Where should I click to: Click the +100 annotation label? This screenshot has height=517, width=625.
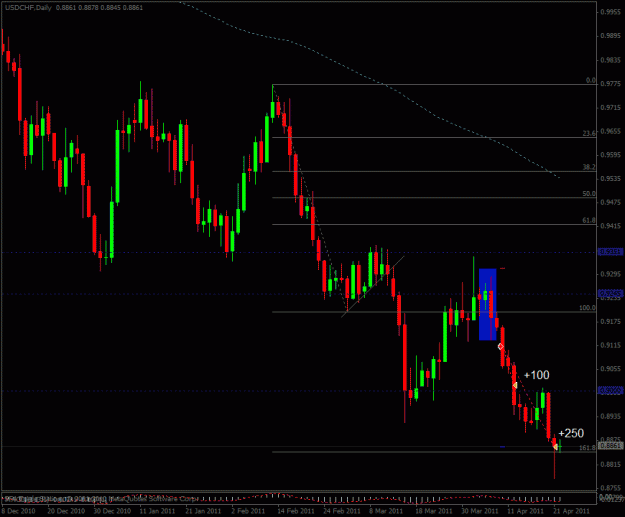tap(537, 375)
